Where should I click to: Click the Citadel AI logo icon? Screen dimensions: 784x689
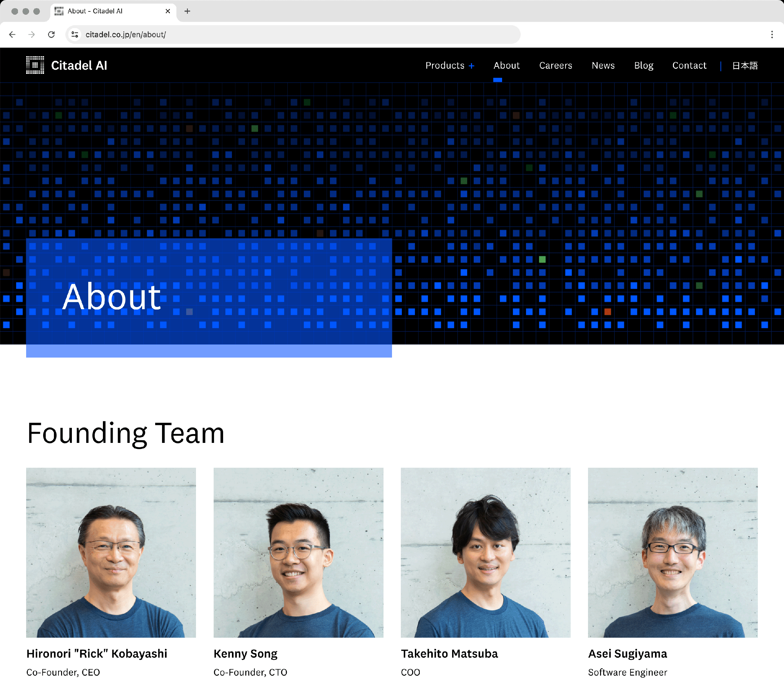35,65
